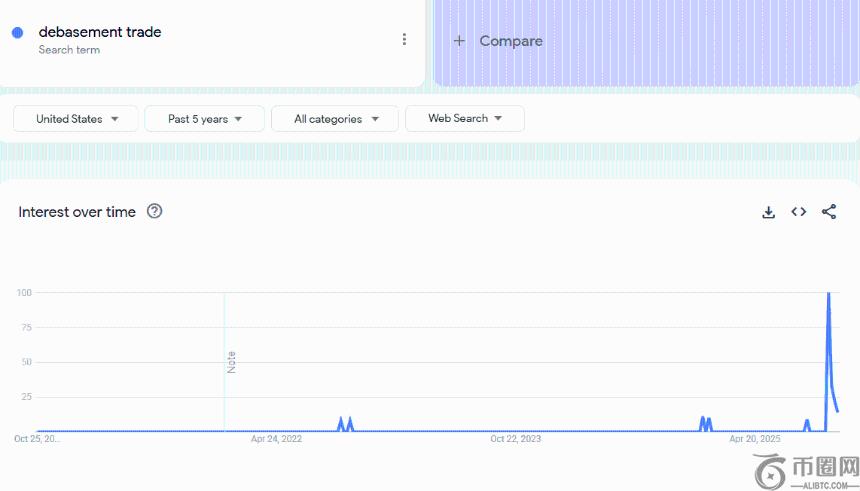Download the chart data as CSV

(768, 212)
